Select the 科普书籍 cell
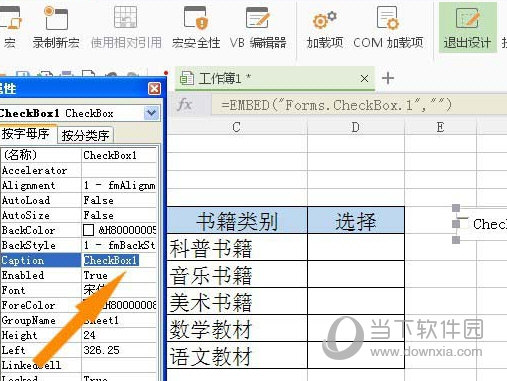Image resolution: width=507 pixels, height=381 pixels. click(237, 247)
